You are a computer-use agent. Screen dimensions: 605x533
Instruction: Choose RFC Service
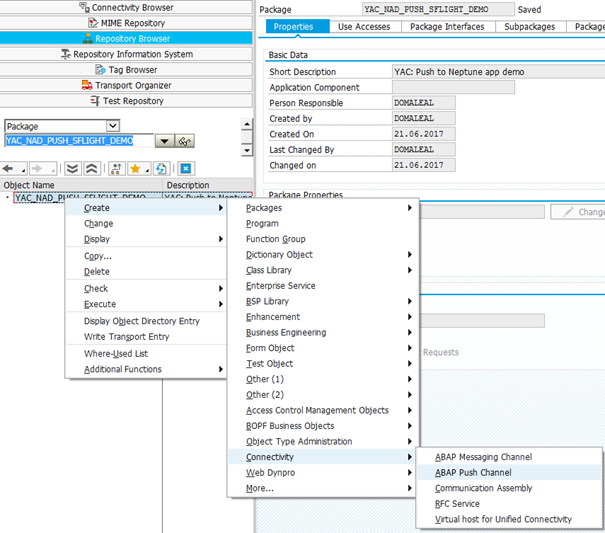(x=509, y=504)
